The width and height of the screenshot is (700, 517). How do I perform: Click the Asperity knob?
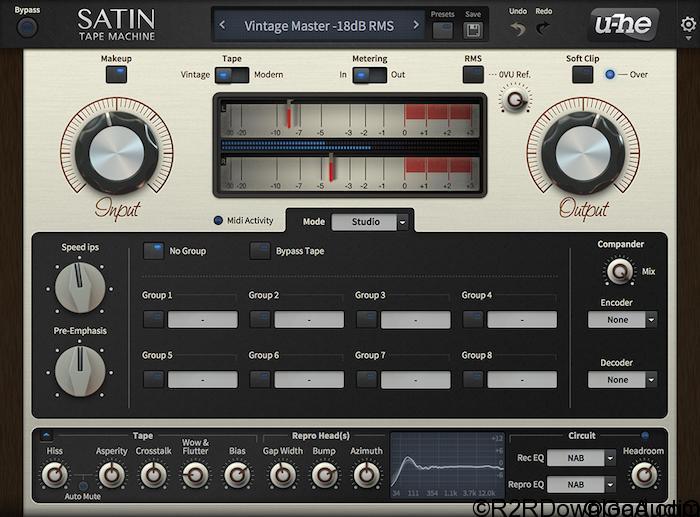point(112,475)
